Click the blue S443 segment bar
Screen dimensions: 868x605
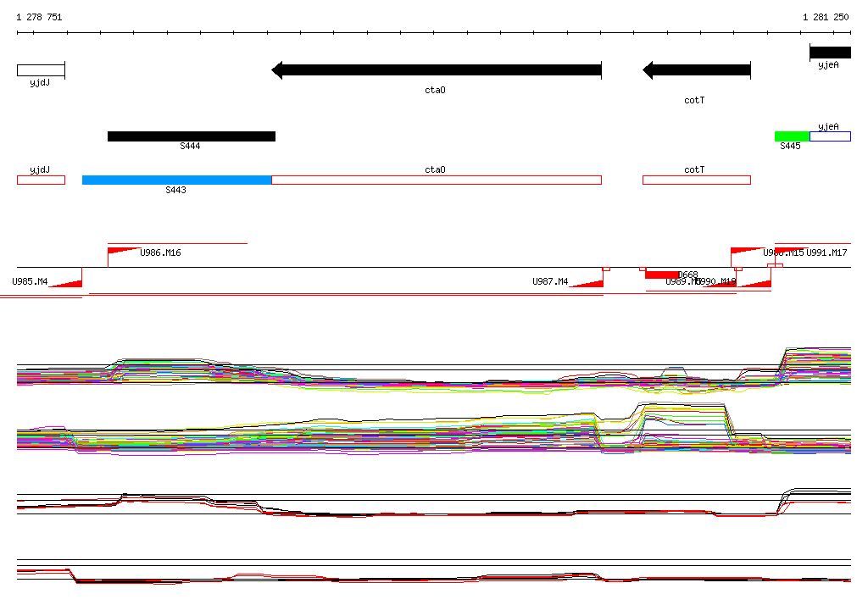[176, 180]
